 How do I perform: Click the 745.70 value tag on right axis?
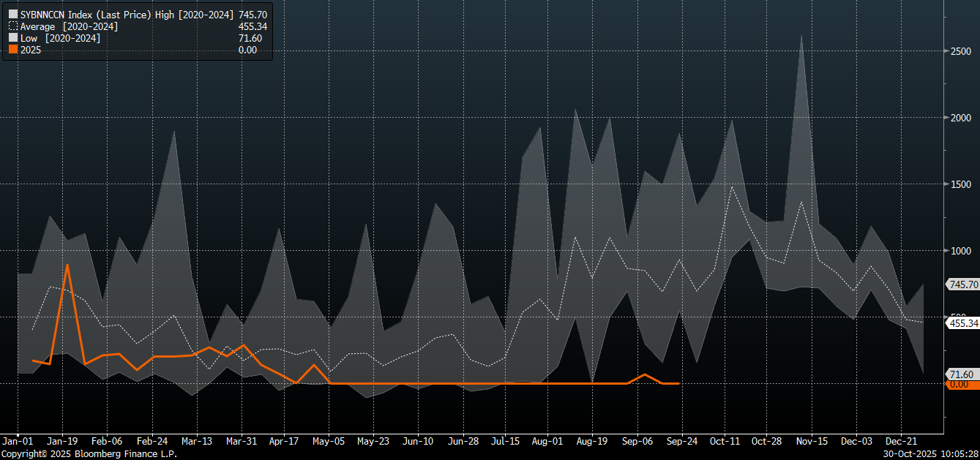(962, 284)
